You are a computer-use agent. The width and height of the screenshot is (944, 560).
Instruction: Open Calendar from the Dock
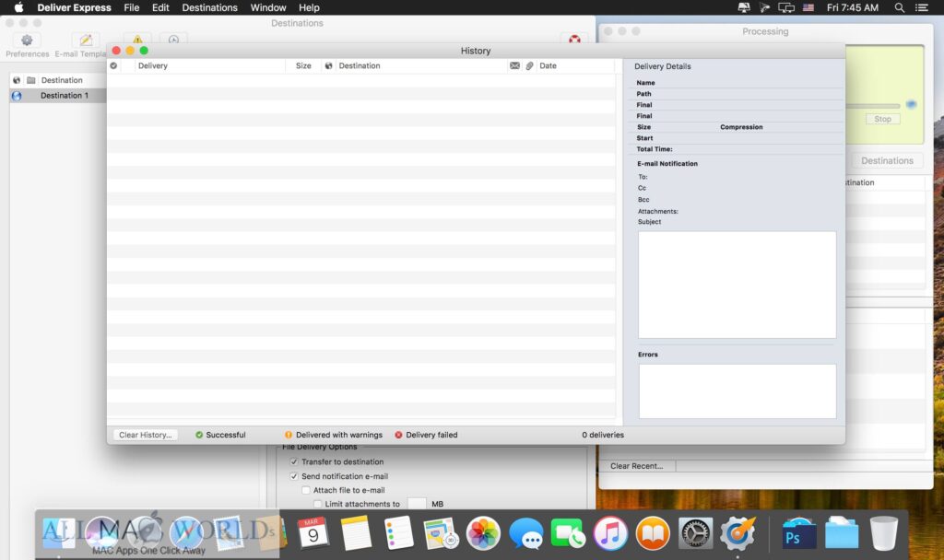(x=313, y=532)
